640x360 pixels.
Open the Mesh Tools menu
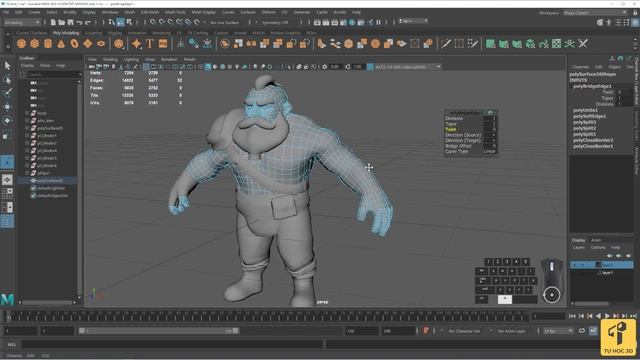(x=175, y=12)
